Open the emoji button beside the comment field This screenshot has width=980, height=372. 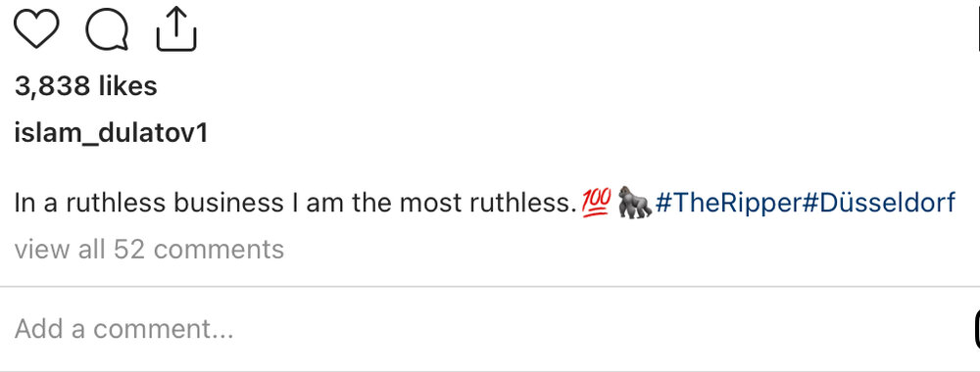click(977, 329)
